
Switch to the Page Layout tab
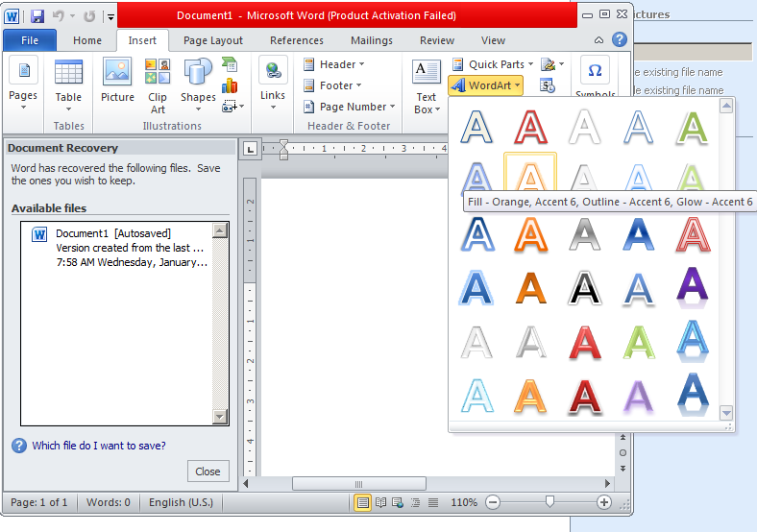click(x=213, y=40)
